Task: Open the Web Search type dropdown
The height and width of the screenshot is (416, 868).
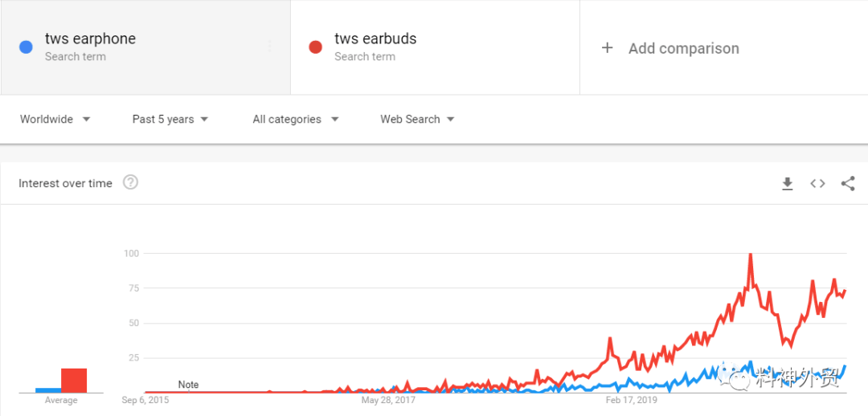Action: pyautogui.click(x=417, y=119)
